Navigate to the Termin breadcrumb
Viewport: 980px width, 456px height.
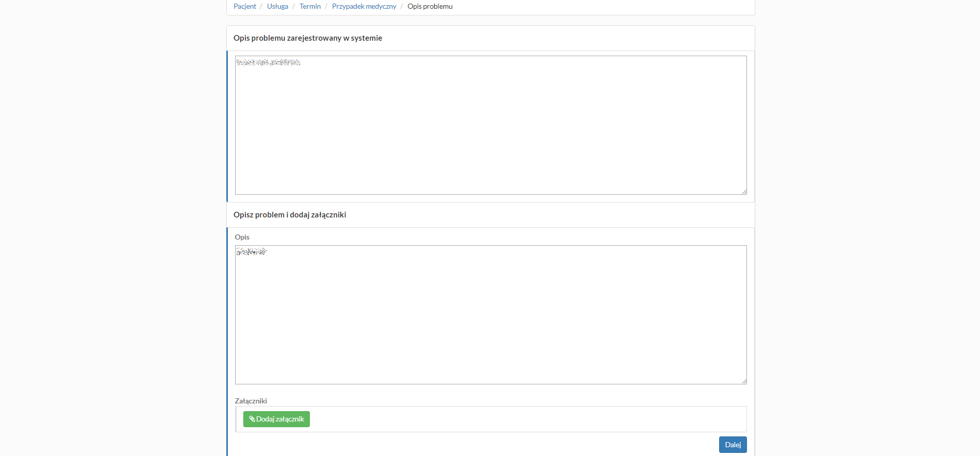[x=310, y=6]
